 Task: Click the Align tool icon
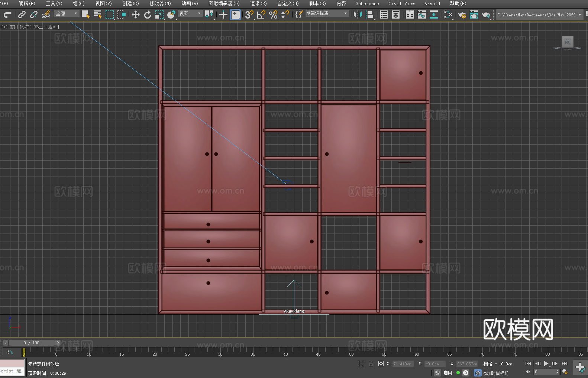[x=370, y=14]
